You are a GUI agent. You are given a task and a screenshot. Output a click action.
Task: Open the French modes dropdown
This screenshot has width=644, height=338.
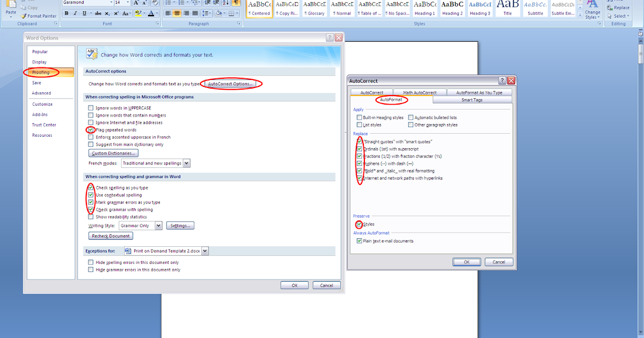[187, 163]
